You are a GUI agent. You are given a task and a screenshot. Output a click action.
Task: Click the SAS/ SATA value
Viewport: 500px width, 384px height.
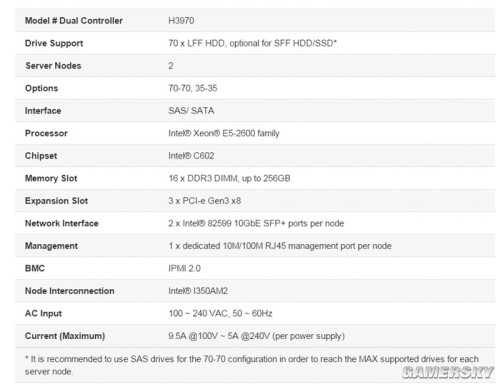click(191, 111)
